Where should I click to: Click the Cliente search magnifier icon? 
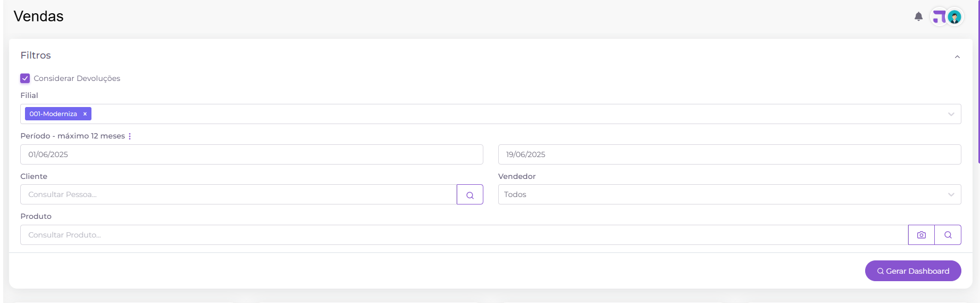click(x=470, y=195)
